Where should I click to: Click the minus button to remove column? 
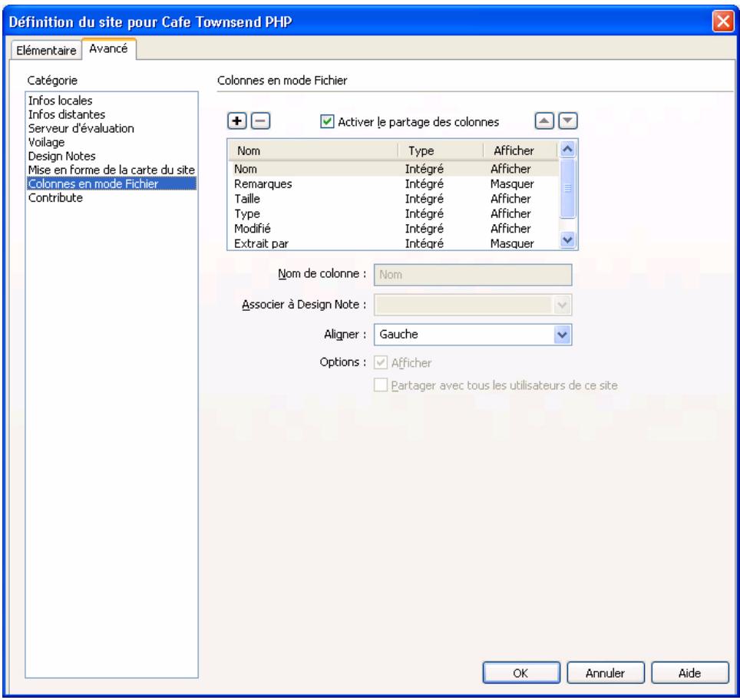coord(260,121)
